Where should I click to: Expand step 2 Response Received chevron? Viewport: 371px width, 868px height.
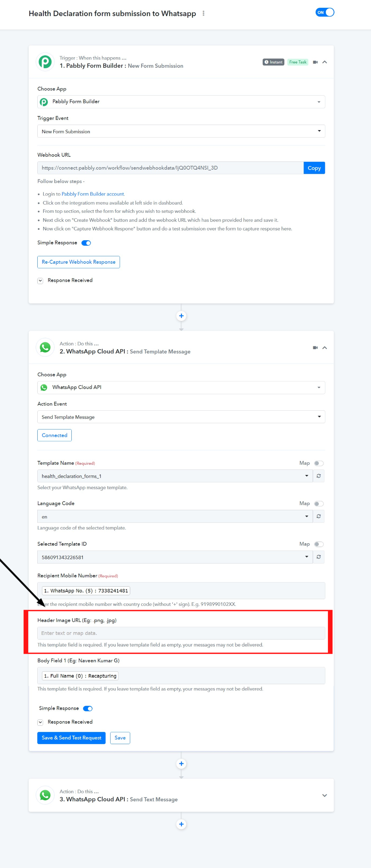coord(40,722)
